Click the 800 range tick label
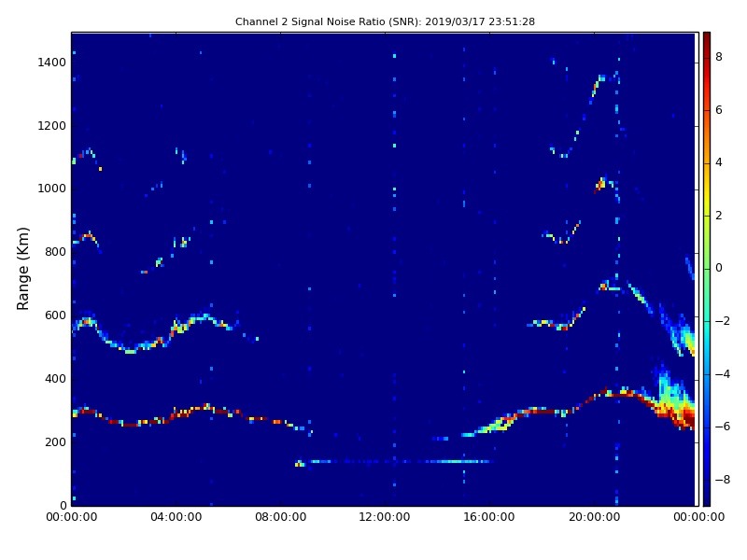The image size is (747, 560). click(55, 252)
